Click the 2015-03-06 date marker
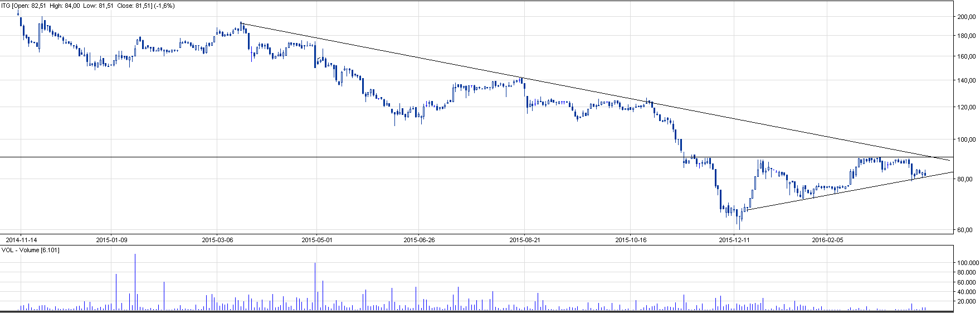The width and height of the screenshot is (980, 313). click(x=217, y=240)
